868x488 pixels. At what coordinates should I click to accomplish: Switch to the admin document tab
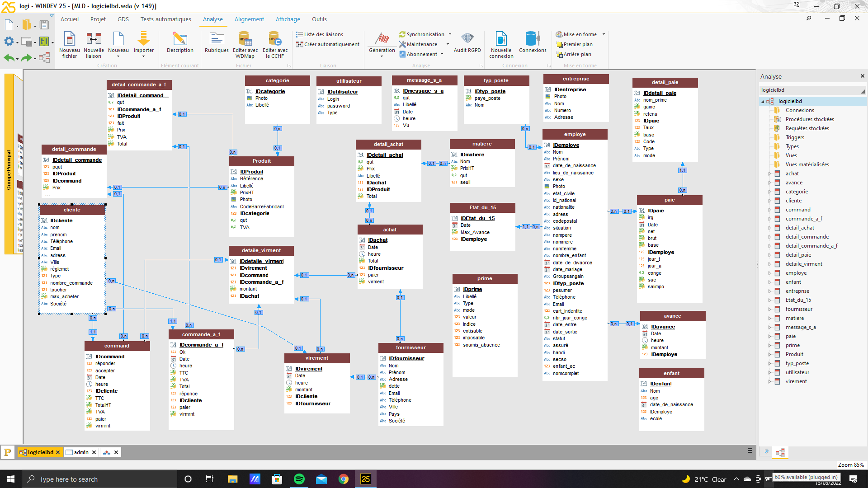click(x=81, y=452)
